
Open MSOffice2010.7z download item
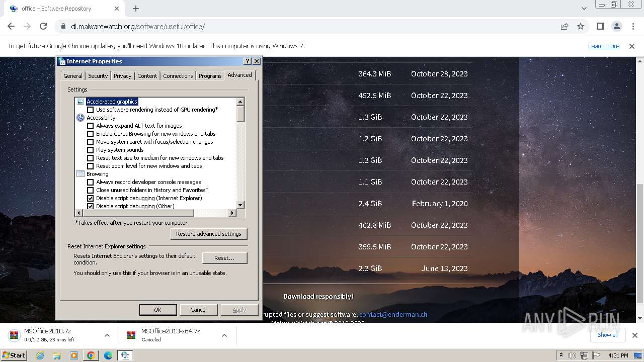coord(49,335)
